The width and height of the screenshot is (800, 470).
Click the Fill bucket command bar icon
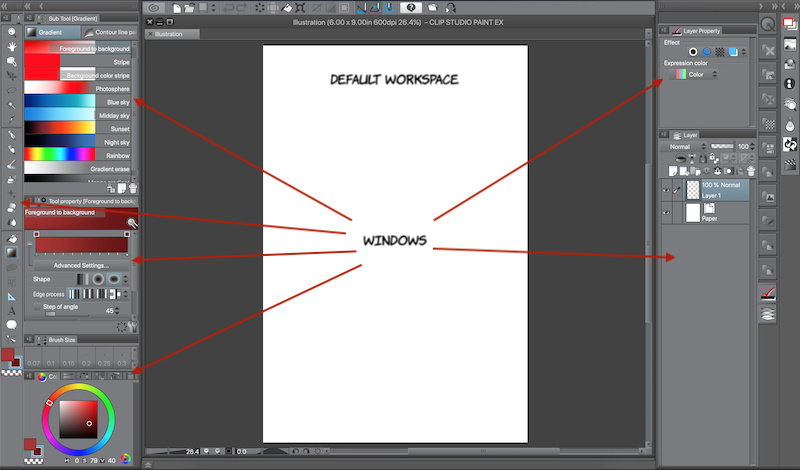point(287,8)
